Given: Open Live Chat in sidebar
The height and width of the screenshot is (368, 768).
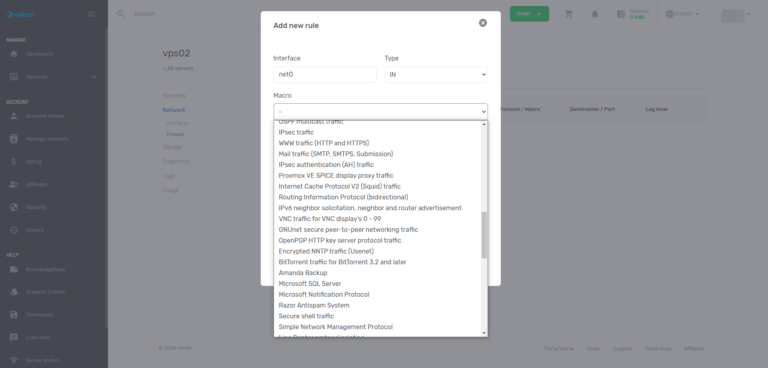Looking at the screenshot, I should (x=38, y=337).
